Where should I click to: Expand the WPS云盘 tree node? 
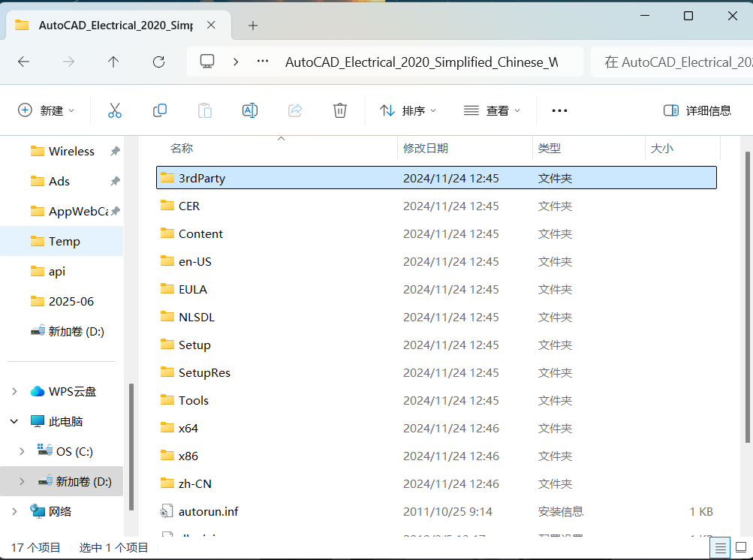(14, 391)
